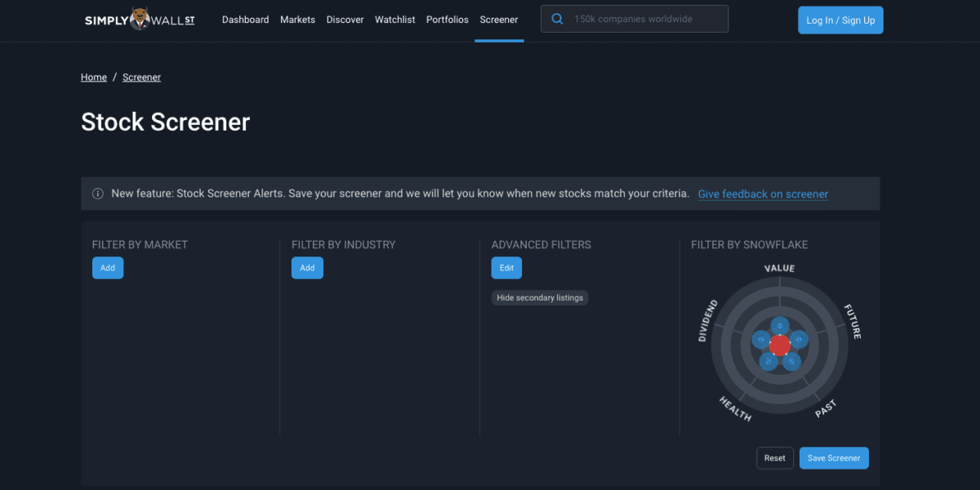
Task: Click the FILTER BY INDUSTRY heading
Action: 344,245
